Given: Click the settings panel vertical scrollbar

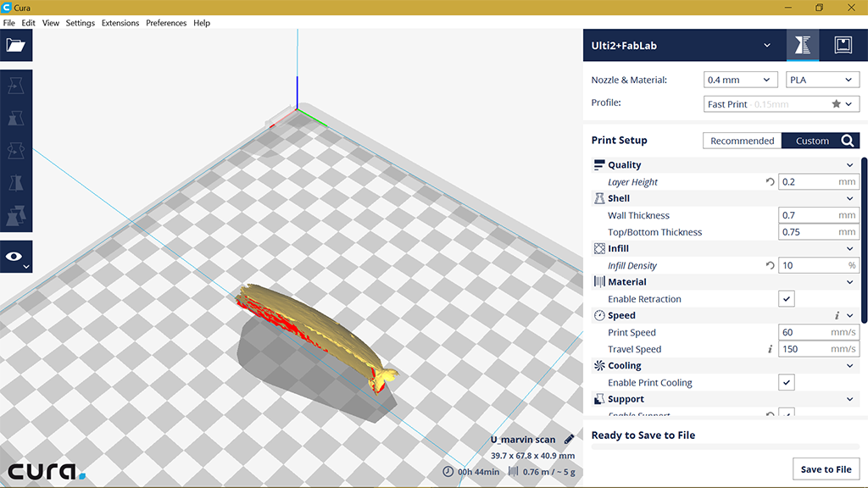Looking at the screenshot, I should pyautogui.click(x=864, y=238).
